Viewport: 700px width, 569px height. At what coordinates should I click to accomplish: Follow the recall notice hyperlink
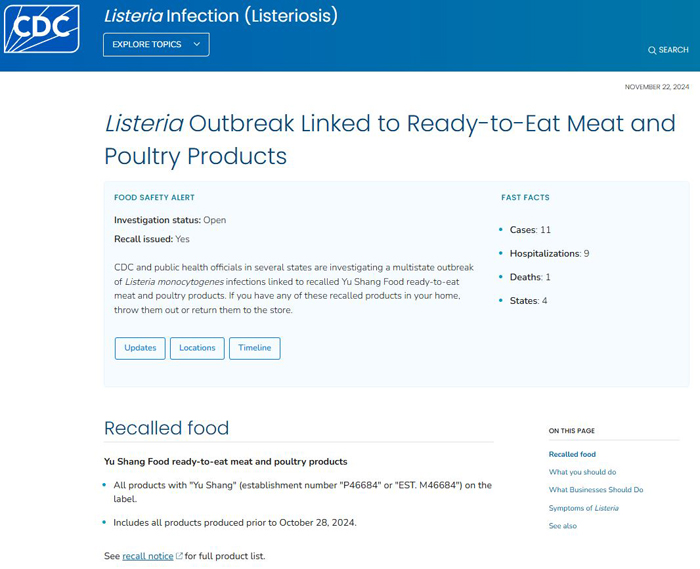coord(148,556)
